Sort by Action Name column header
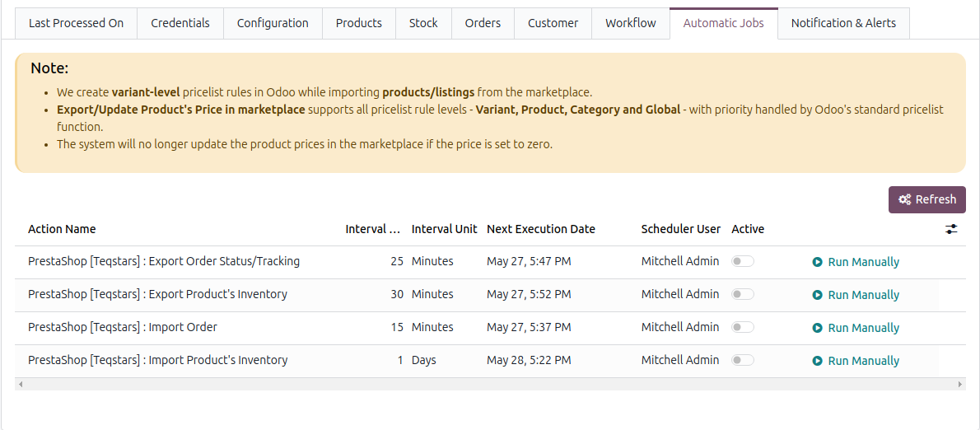This screenshot has height=430, width=980. [x=62, y=229]
